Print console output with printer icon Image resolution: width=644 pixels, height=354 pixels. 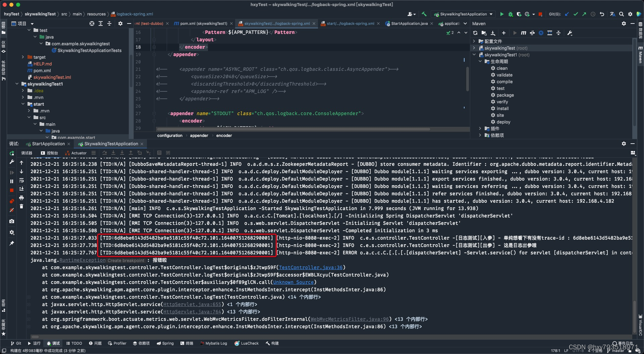point(21,198)
